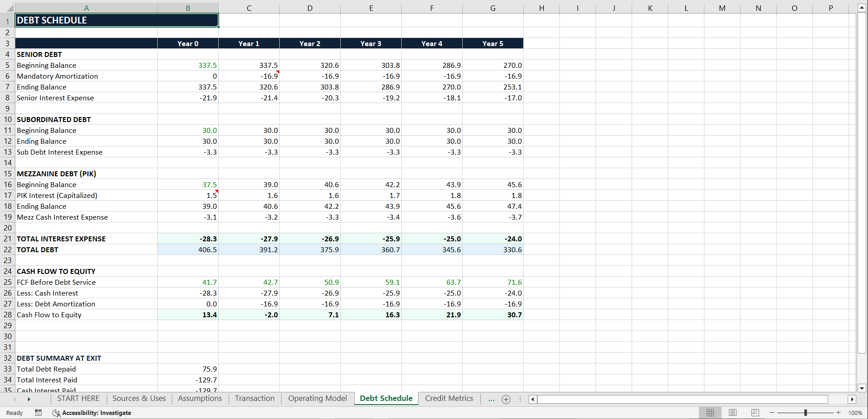Add a new worksheet with the plus icon
Image resolution: width=868 pixels, height=419 pixels.
(506, 399)
